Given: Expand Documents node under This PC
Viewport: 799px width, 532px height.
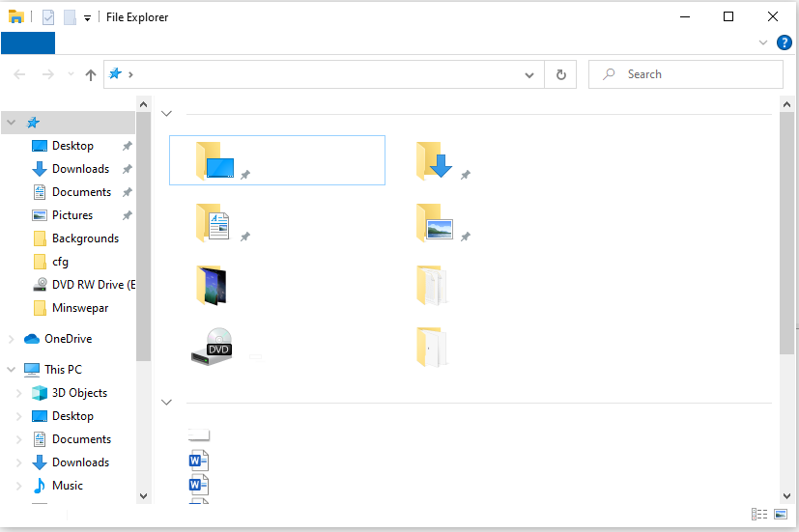Looking at the screenshot, I should 19,439.
